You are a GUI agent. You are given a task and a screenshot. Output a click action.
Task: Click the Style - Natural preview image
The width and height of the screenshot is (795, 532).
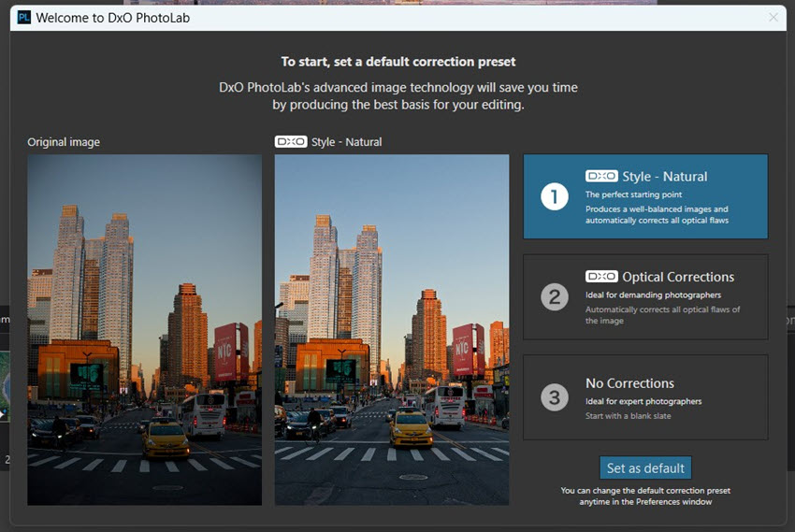pyautogui.click(x=392, y=330)
